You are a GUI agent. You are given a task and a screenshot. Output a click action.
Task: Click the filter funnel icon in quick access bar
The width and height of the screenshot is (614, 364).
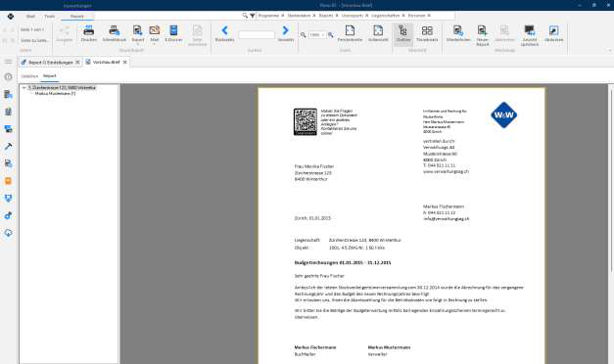[253, 16]
